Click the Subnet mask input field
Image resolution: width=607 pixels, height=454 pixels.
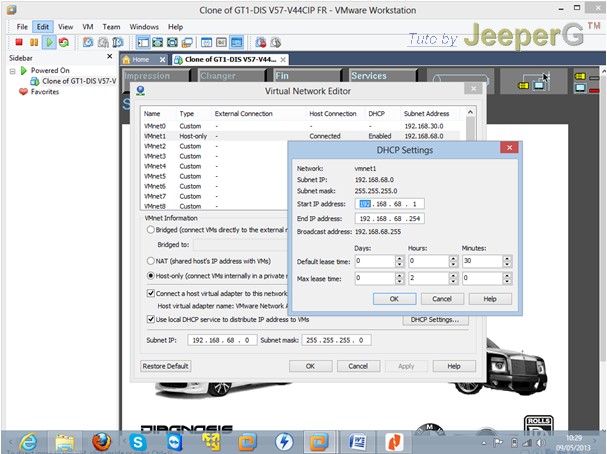[336, 340]
